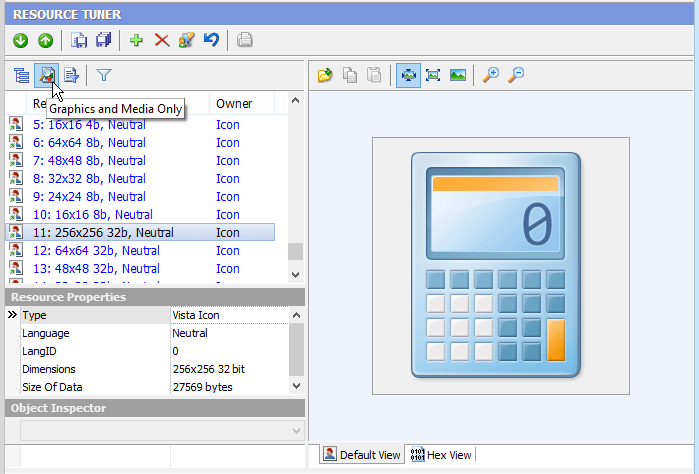Image resolution: width=699 pixels, height=474 pixels.
Task: Click the zoom out magnifier icon
Action: 516,75
